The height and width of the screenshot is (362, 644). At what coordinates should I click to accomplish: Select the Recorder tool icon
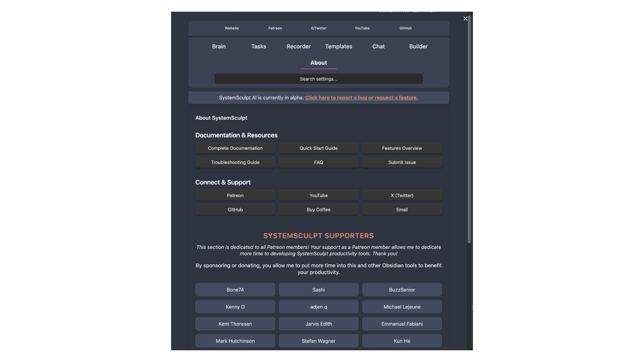point(298,46)
